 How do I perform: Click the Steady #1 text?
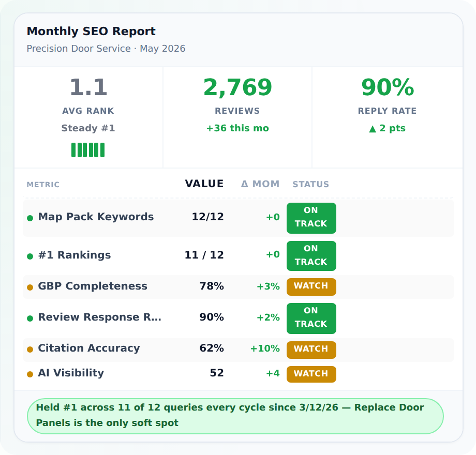point(88,128)
